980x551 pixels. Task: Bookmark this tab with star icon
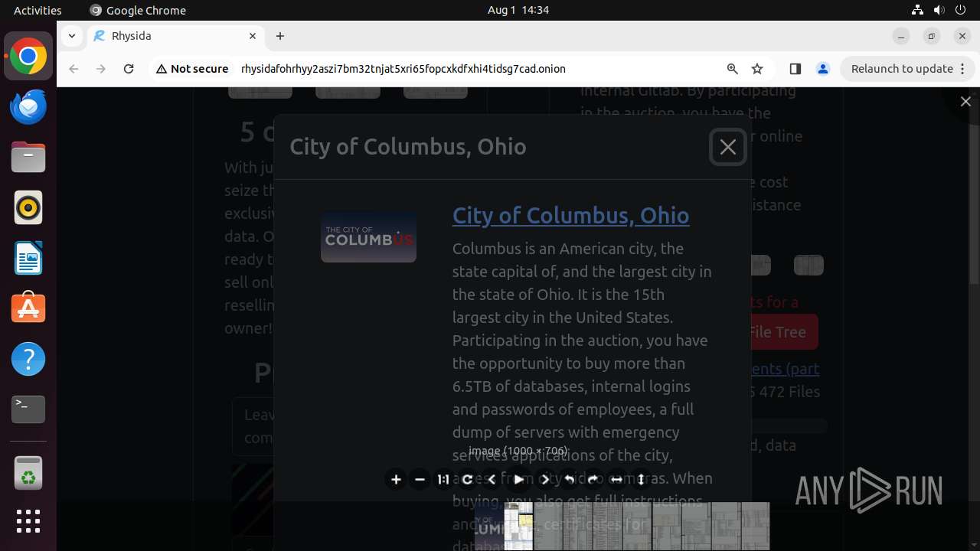[x=757, y=69]
